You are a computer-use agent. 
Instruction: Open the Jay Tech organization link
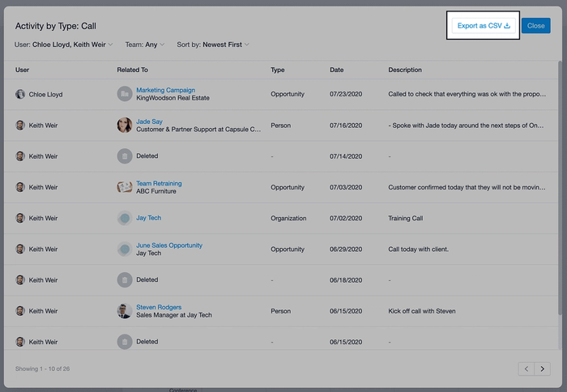coord(148,218)
